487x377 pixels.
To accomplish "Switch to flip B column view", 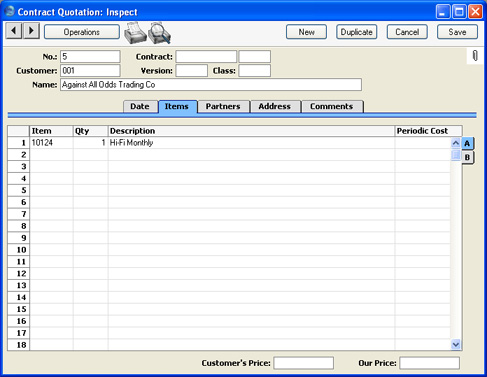I will [467, 157].
